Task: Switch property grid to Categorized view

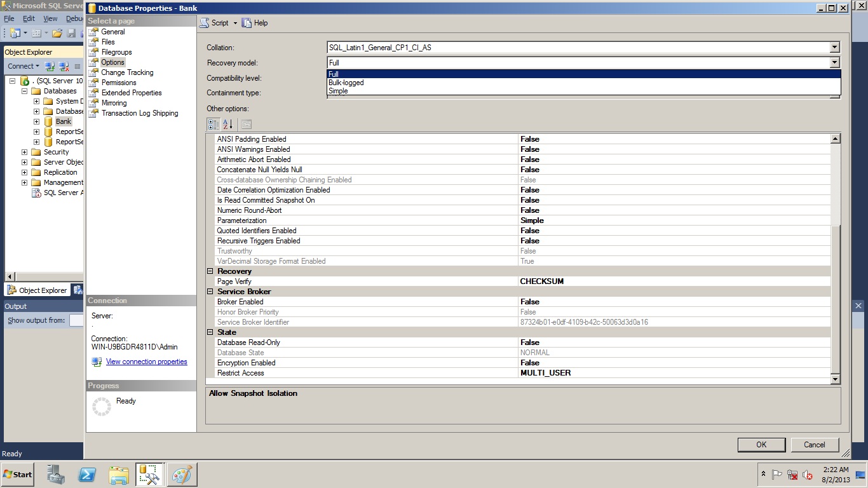Action: pyautogui.click(x=214, y=124)
